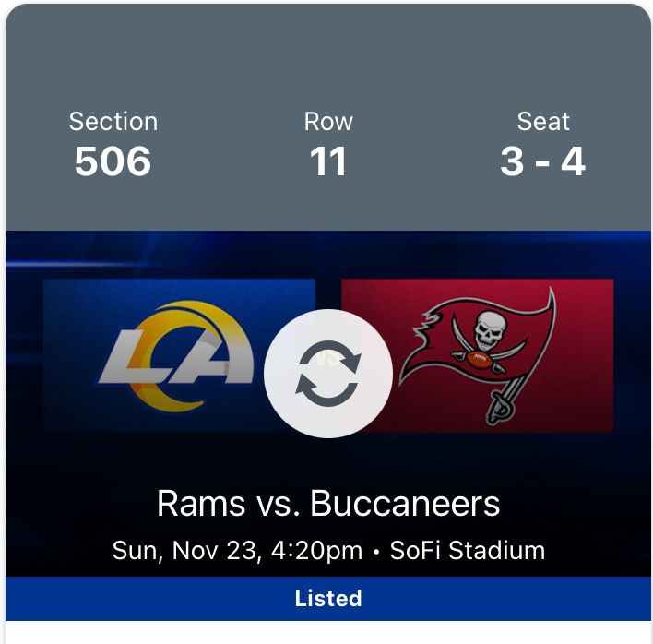Click the skull on the Buccaneers flag
Image resolution: width=653 pixels, height=644 pixels.
pyautogui.click(x=488, y=328)
